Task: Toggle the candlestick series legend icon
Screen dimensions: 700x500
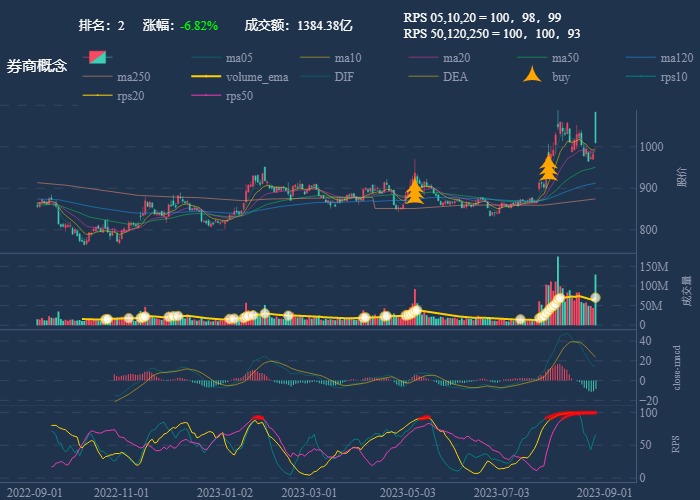Action: pyautogui.click(x=97, y=57)
